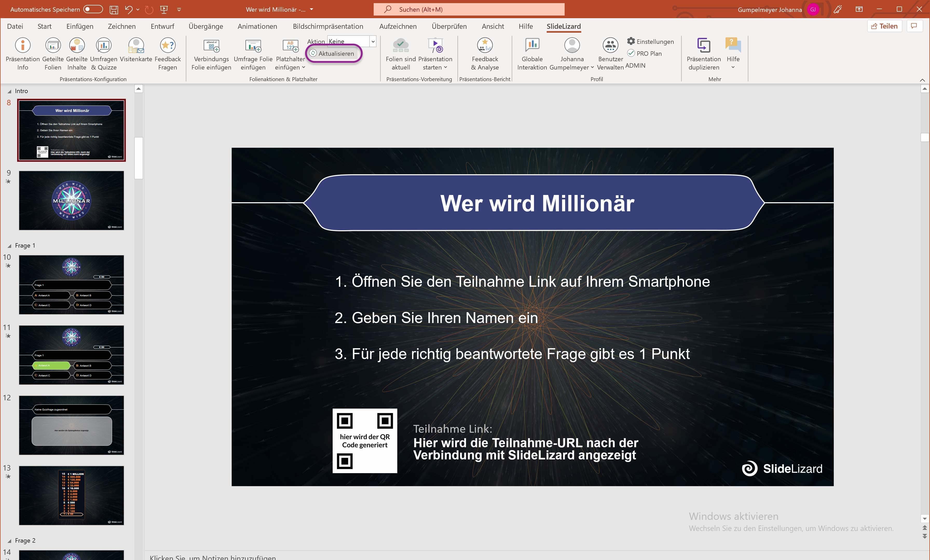930x560 pixels.
Task: Open Feedback Fragen
Action: click(x=168, y=46)
